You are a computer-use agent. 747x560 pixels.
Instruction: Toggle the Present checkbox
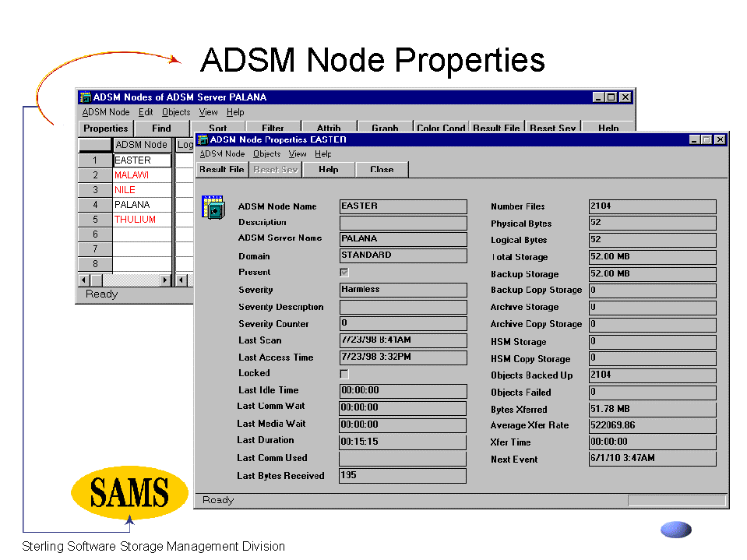tap(344, 273)
